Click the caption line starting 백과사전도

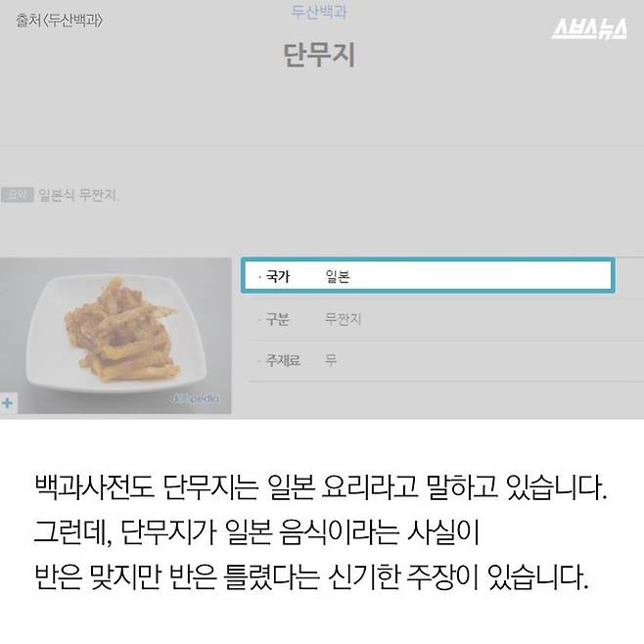point(321,487)
